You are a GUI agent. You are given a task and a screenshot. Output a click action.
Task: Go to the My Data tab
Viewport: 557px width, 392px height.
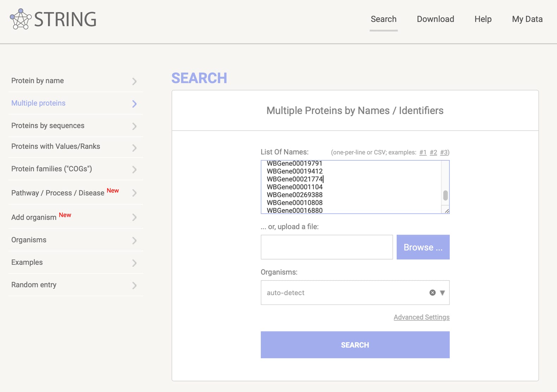(x=527, y=19)
